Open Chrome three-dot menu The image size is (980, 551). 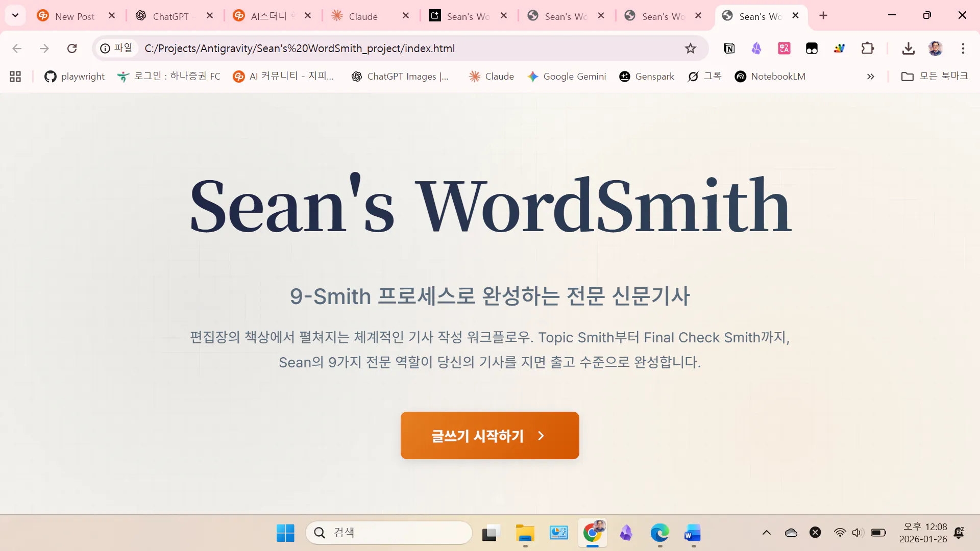tap(963, 48)
